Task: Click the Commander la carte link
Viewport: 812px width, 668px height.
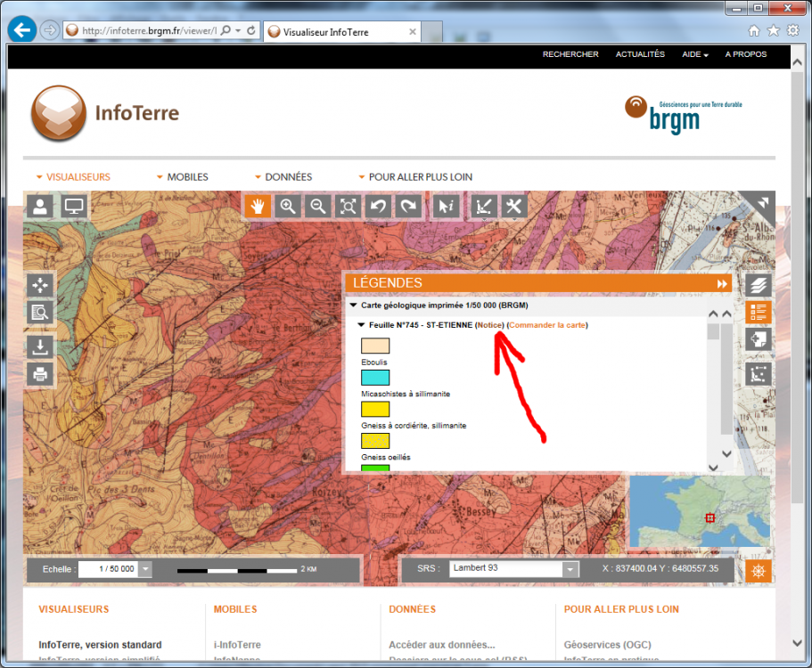Action: [547, 325]
